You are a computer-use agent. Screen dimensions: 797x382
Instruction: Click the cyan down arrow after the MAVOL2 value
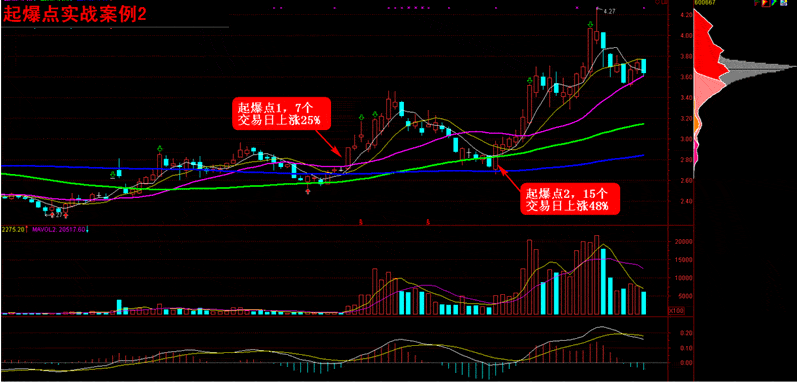(x=87, y=230)
